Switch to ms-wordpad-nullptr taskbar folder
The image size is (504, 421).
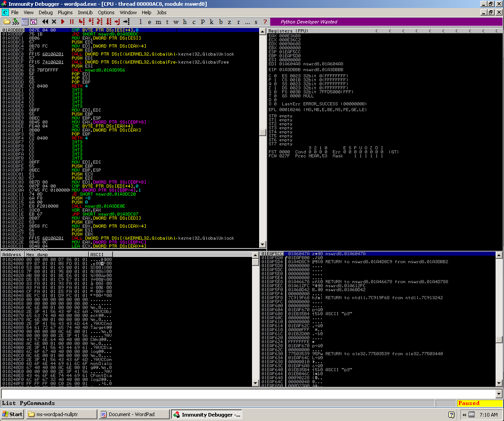point(62,415)
